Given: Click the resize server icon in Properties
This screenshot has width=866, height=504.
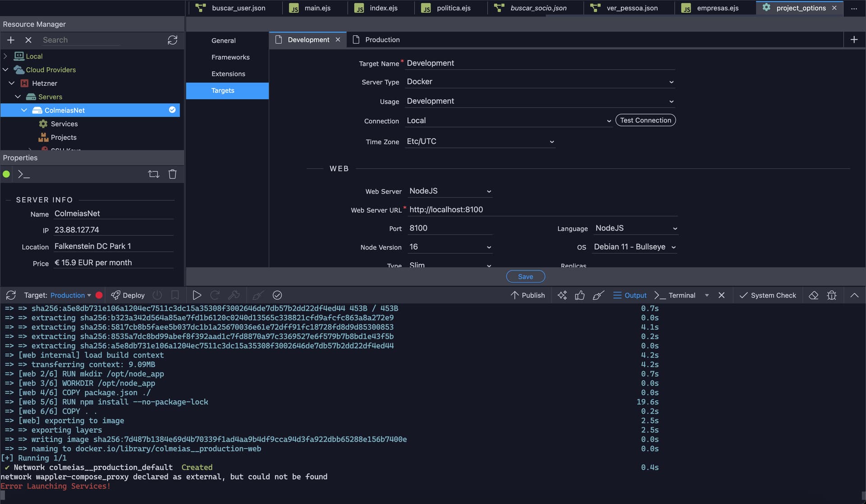Looking at the screenshot, I should click(154, 174).
